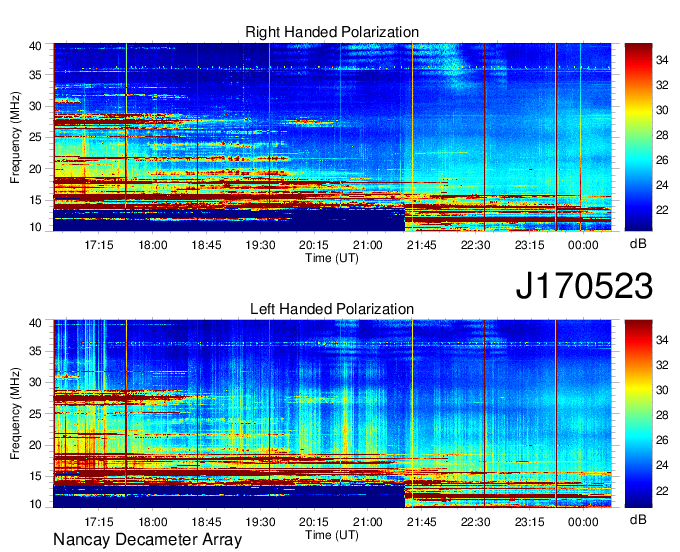Click the 18:00 time tick under Left Handed plot
This screenshot has width=680, height=552.
click(153, 522)
